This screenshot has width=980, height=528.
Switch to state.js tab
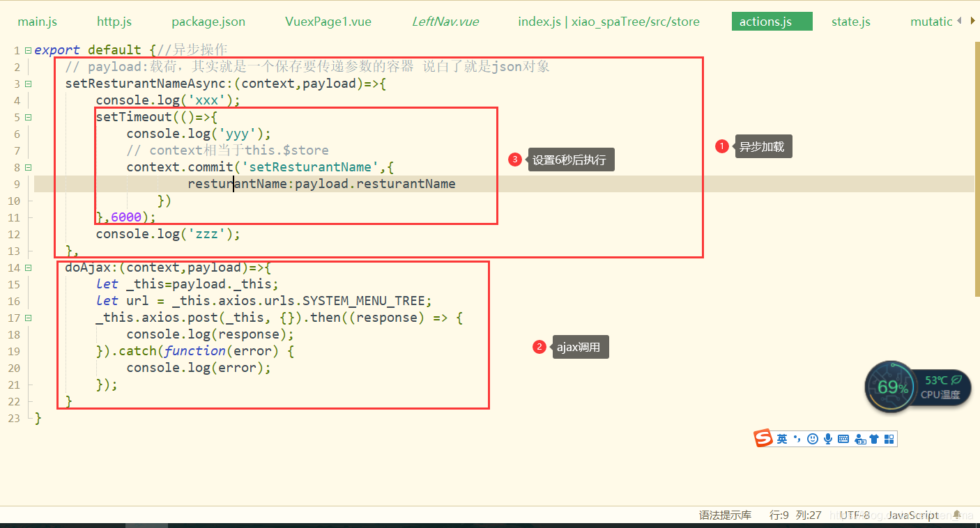(x=851, y=22)
